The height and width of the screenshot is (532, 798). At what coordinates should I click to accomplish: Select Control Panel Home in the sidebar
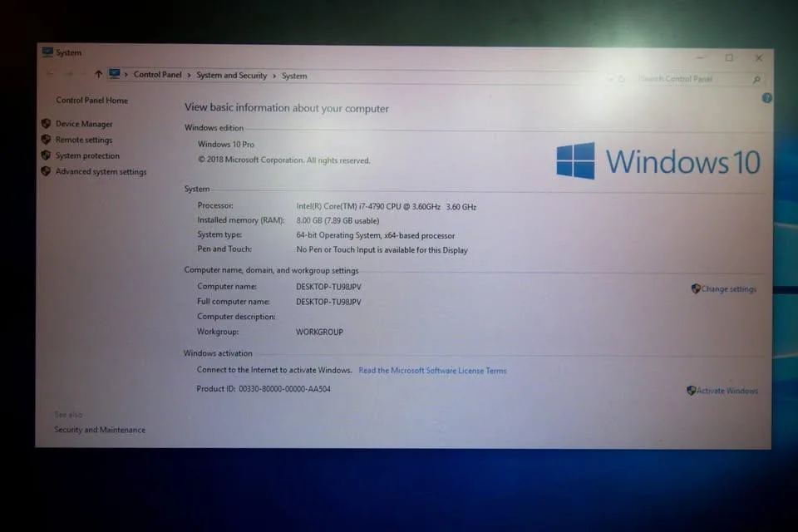(x=91, y=100)
